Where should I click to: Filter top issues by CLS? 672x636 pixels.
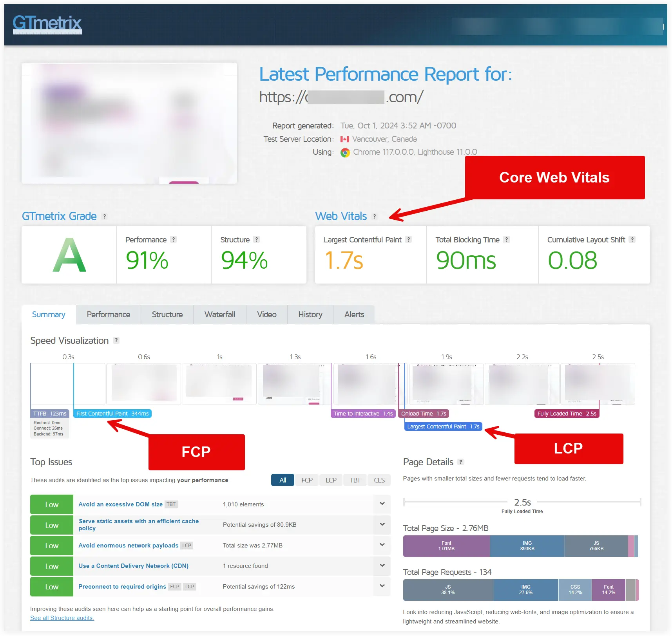[379, 480]
